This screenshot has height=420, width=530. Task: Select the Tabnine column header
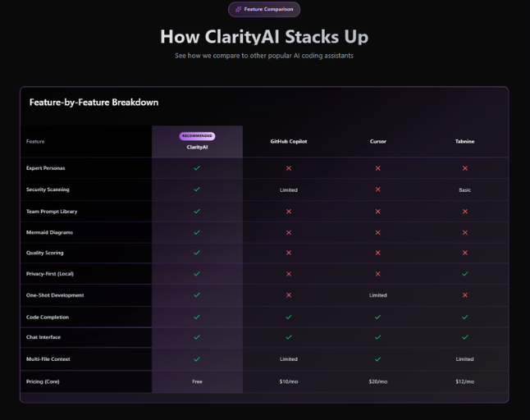465,141
